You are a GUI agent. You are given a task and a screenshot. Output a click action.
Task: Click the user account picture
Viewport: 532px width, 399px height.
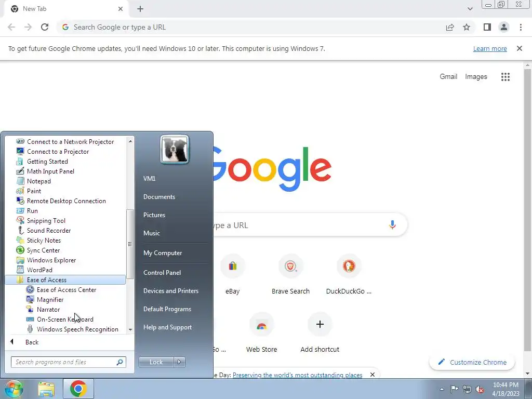pos(175,149)
